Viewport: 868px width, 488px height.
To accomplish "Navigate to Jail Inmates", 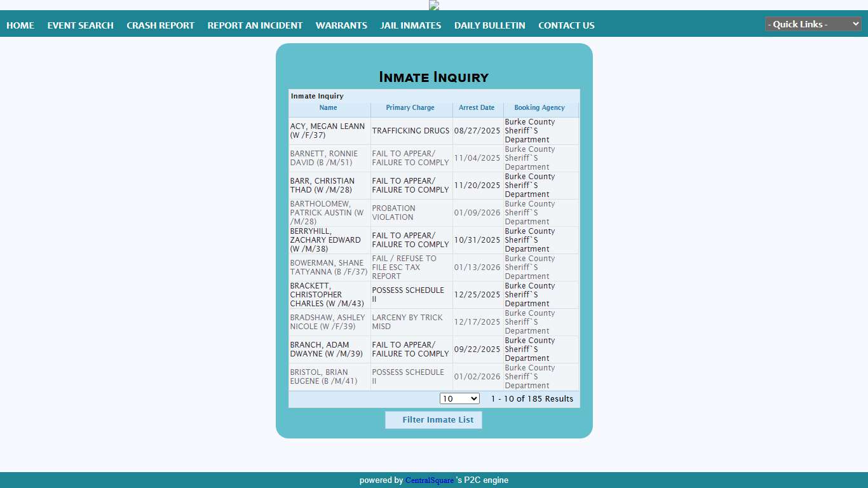I will [x=410, y=25].
